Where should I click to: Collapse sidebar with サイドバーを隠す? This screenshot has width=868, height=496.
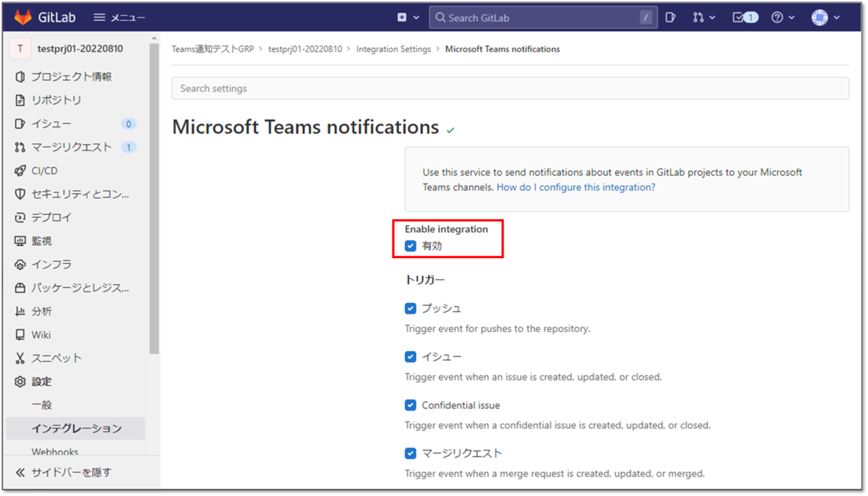(x=64, y=472)
